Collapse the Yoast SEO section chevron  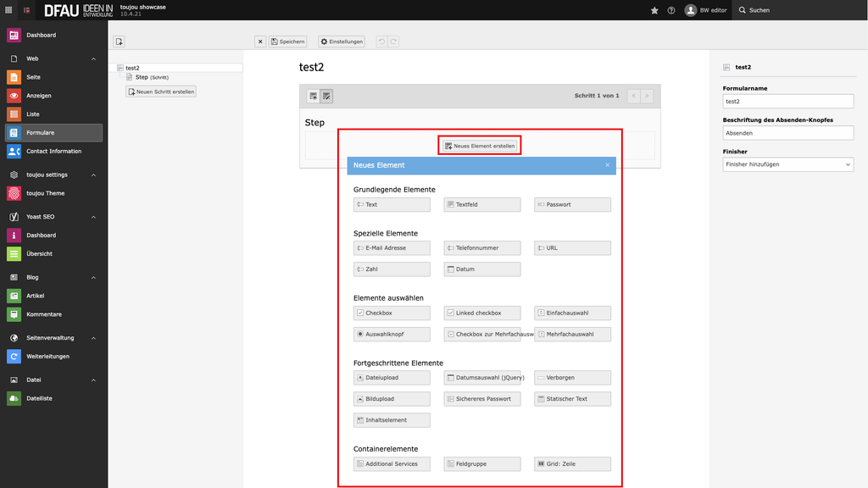click(x=93, y=217)
